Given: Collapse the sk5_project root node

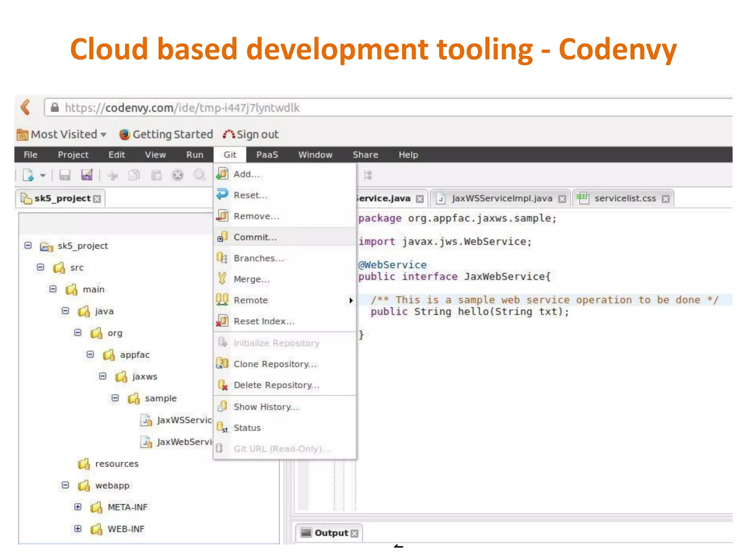Looking at the screenshot, I should [28, 245].
